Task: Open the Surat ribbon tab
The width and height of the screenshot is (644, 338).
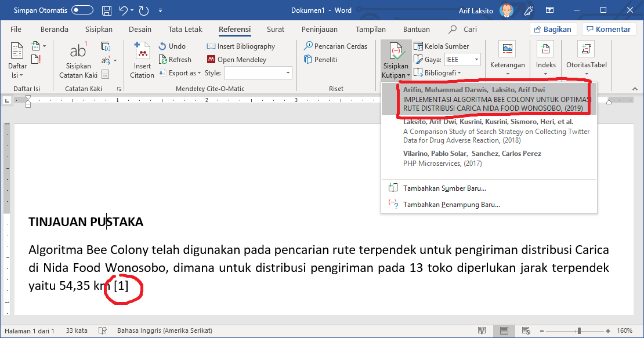Action: tap(275, 28)
